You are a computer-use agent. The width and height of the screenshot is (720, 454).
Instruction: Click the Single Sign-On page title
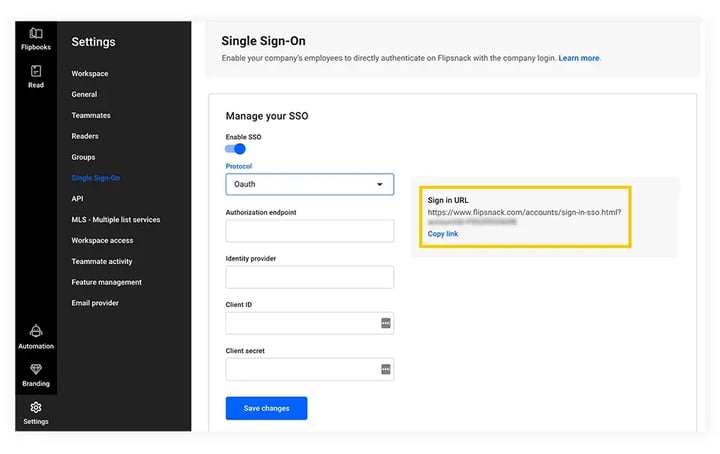263,41
